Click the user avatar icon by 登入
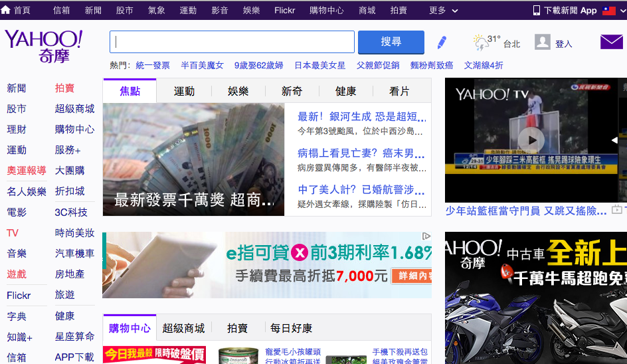 click(x=543, y=42)
